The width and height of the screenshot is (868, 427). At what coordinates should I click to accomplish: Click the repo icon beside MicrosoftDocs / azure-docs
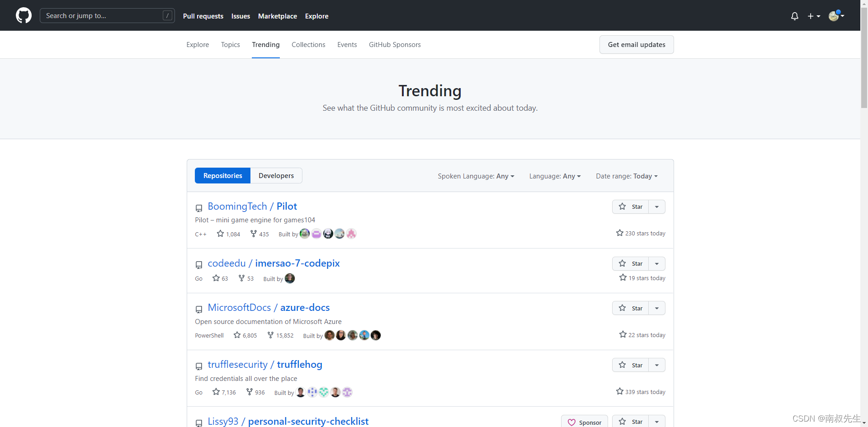[199, 310]
